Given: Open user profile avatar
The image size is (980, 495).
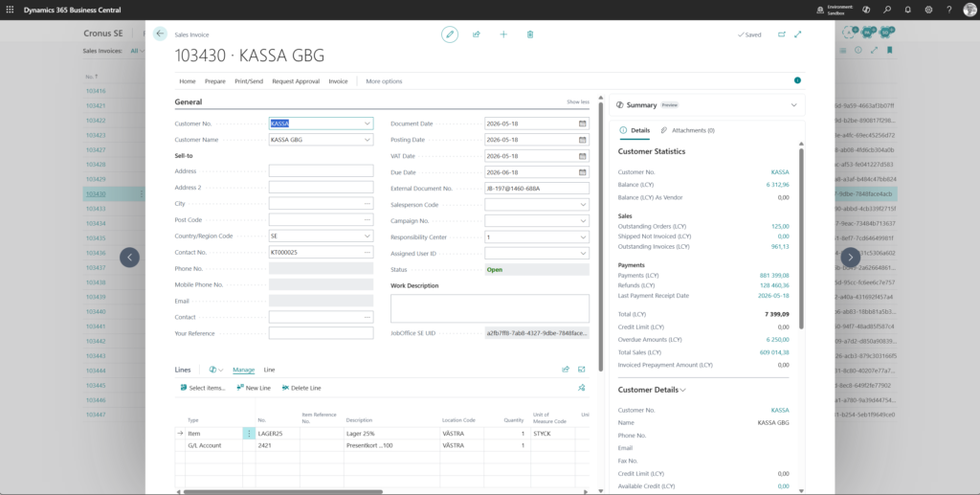Looking at the screenshot, I should pyautogui.click(x=969, y=10).
